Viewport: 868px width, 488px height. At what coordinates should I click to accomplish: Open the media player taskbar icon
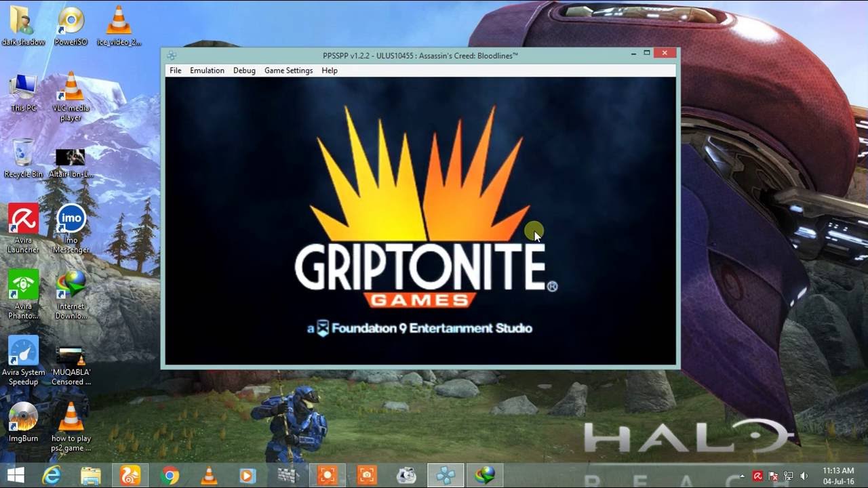pyautogui.click(x=249, y=476)
